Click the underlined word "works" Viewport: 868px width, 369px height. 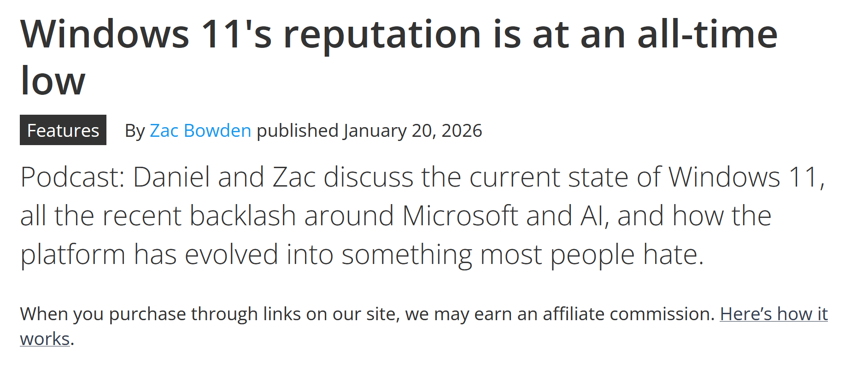pyautogui.click(x=45, y=339)
